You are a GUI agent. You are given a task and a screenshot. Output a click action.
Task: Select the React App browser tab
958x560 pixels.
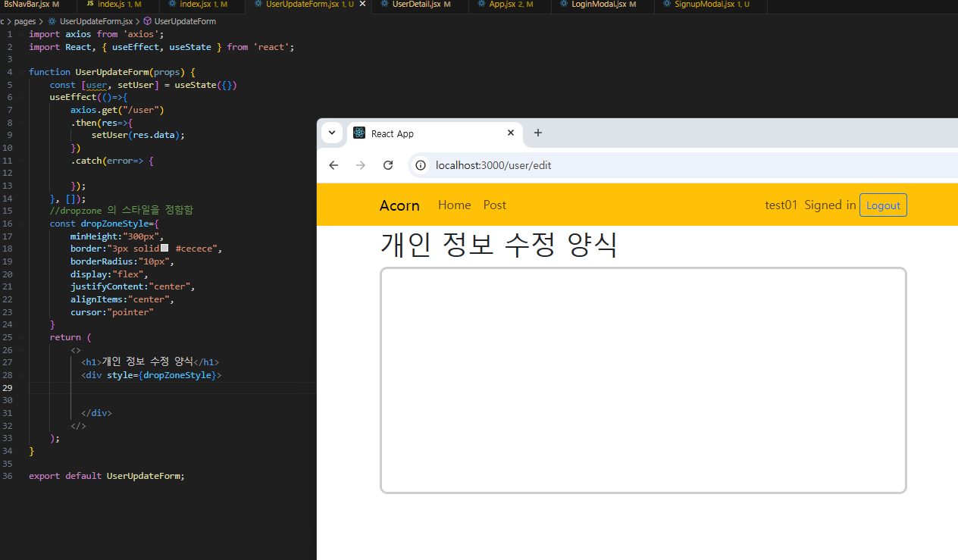pos(434,133)
